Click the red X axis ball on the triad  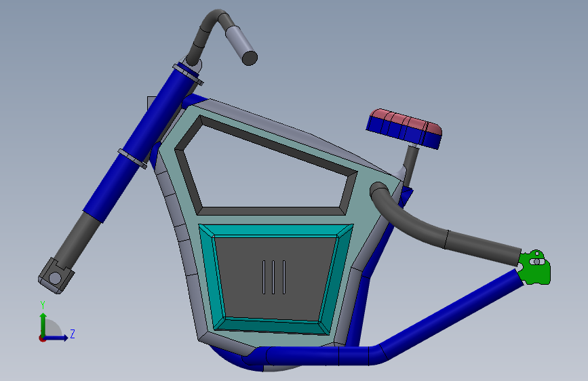(x=42, y=338)
